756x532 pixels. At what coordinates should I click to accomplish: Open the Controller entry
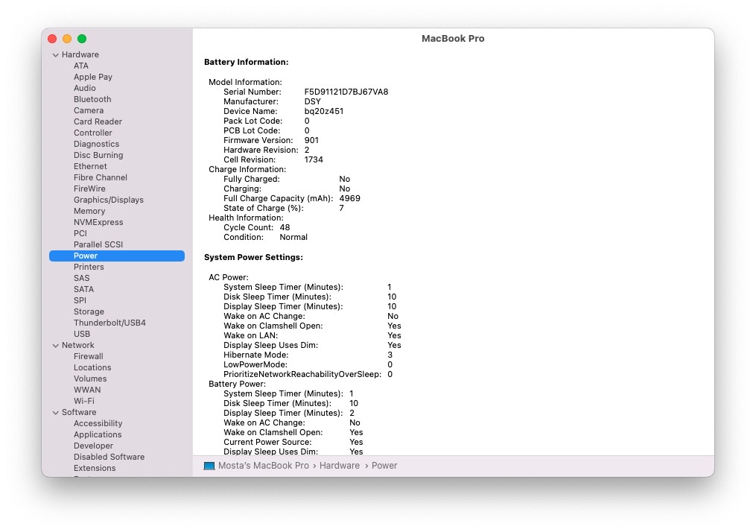point(93,133)
